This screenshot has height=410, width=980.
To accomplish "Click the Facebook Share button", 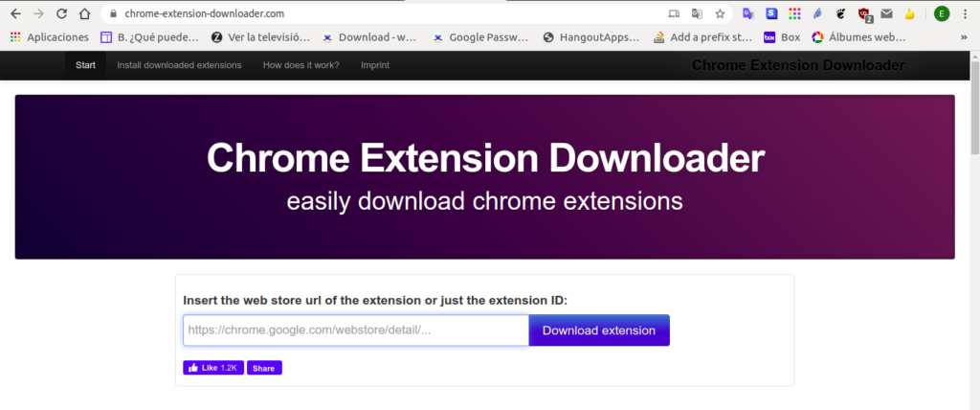I will 264,368.
